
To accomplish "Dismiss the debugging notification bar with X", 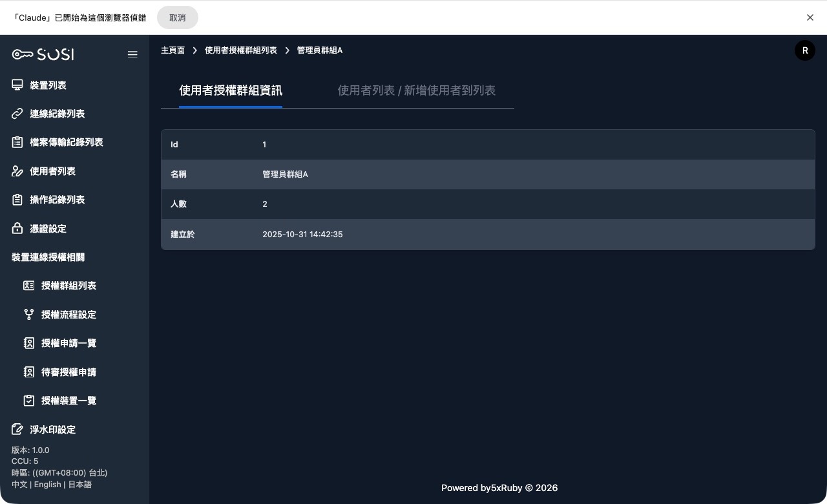I will 810,17.
